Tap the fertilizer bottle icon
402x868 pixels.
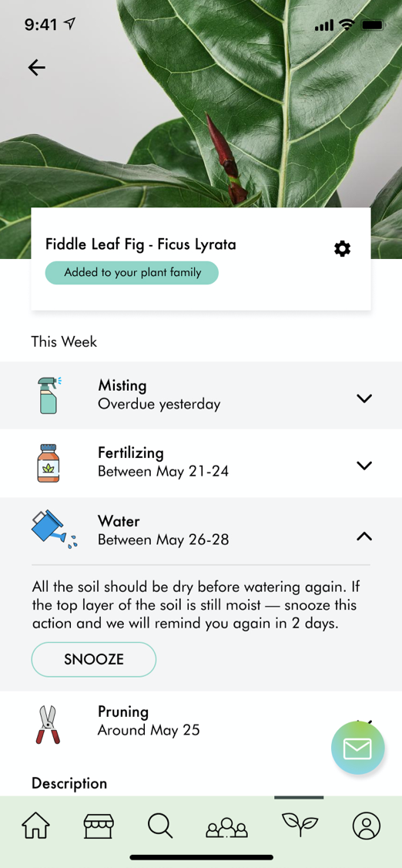tap(48, 463)
